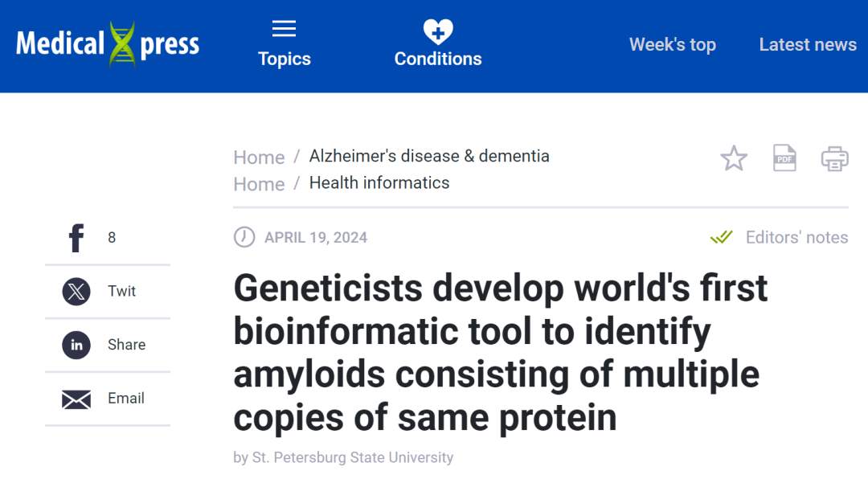Screen dimensions: 868x487
Task: Go to Latest news section
Action: click(x=808, y=45)
